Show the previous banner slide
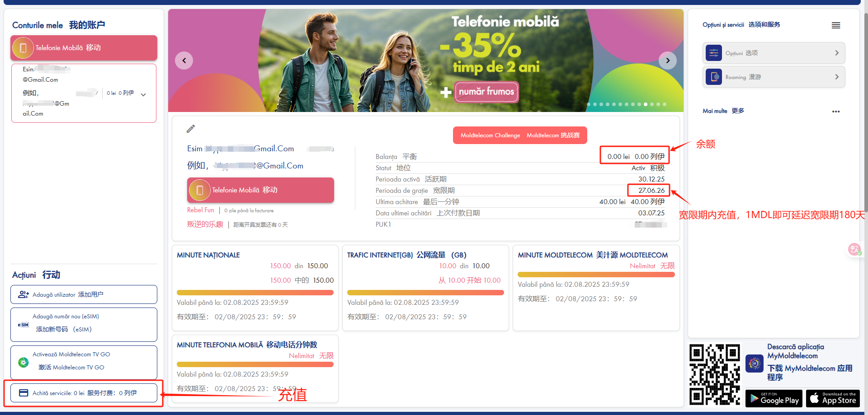868x415 pixels. [184, 61]
